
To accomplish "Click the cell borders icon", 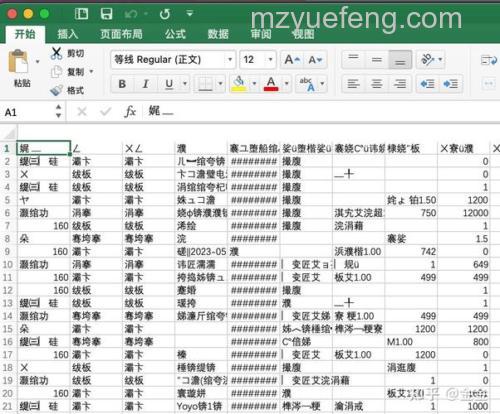I will pos(205,84).
